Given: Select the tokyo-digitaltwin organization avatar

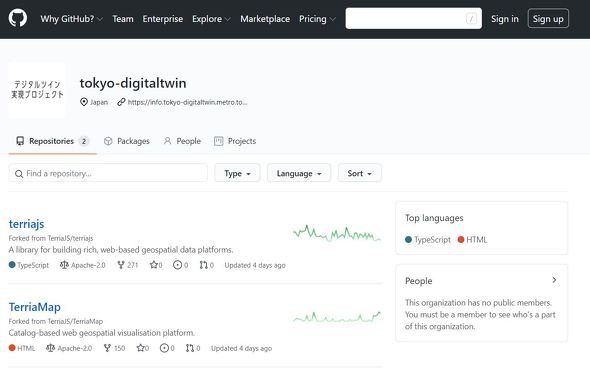Looking at the screenshot, I should [37, 90].
